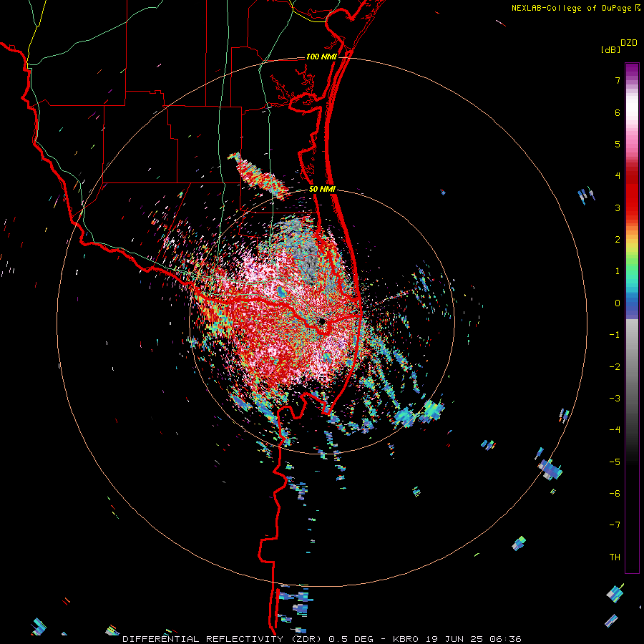
Task: Click the 6 value on the color scale
Action: click(x=618, y=112)
